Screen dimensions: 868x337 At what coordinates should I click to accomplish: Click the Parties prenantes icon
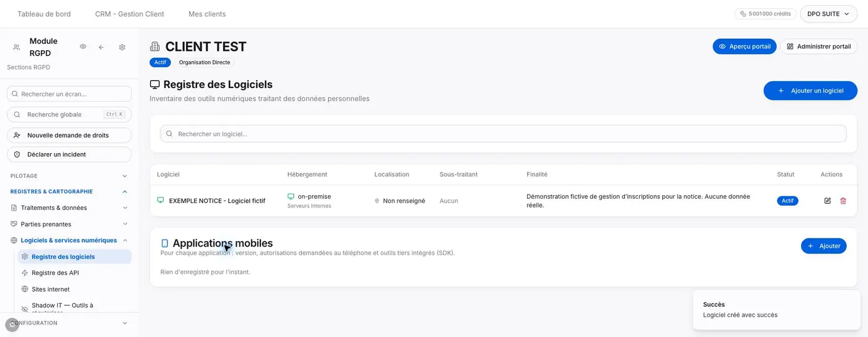coord(14,224)
